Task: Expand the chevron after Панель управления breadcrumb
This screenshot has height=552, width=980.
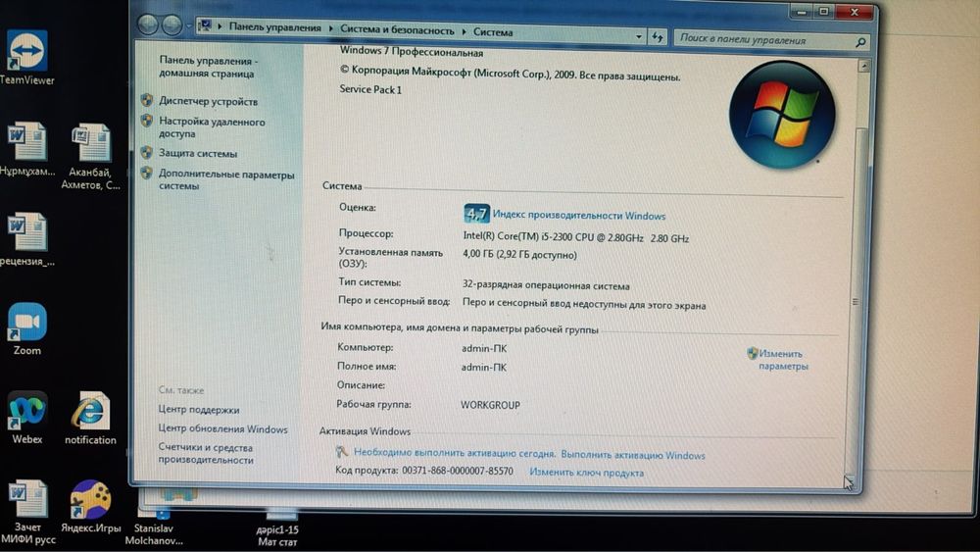Action: [330, 28]
